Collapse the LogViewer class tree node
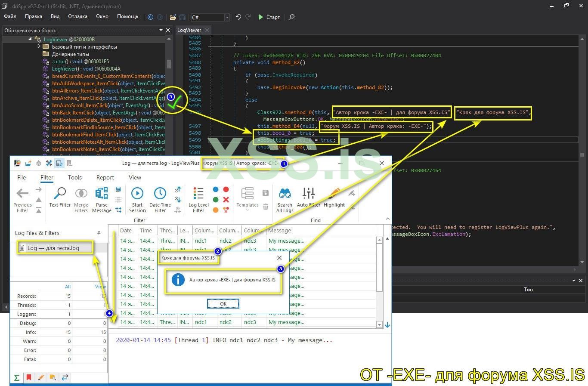The width and height of the screenshot is (588, 386). pyautogui.click(x=30, y=39)
